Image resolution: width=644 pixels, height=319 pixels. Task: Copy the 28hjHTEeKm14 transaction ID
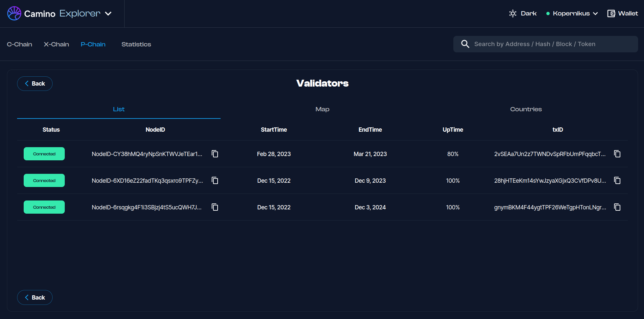tap(617, 180)
